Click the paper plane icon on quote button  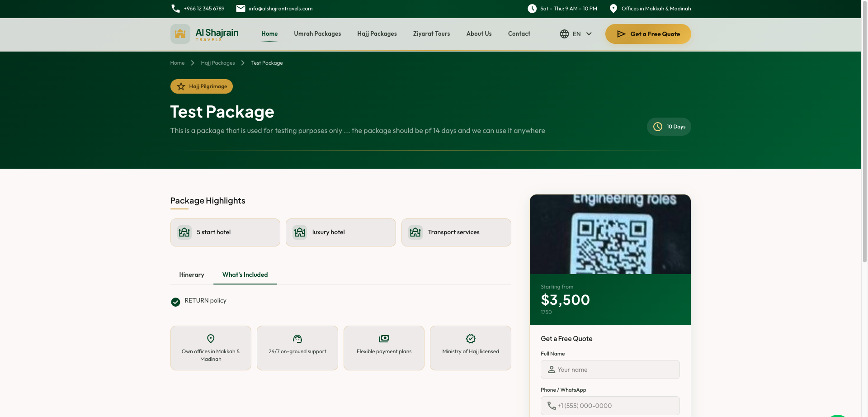point(621,34)
